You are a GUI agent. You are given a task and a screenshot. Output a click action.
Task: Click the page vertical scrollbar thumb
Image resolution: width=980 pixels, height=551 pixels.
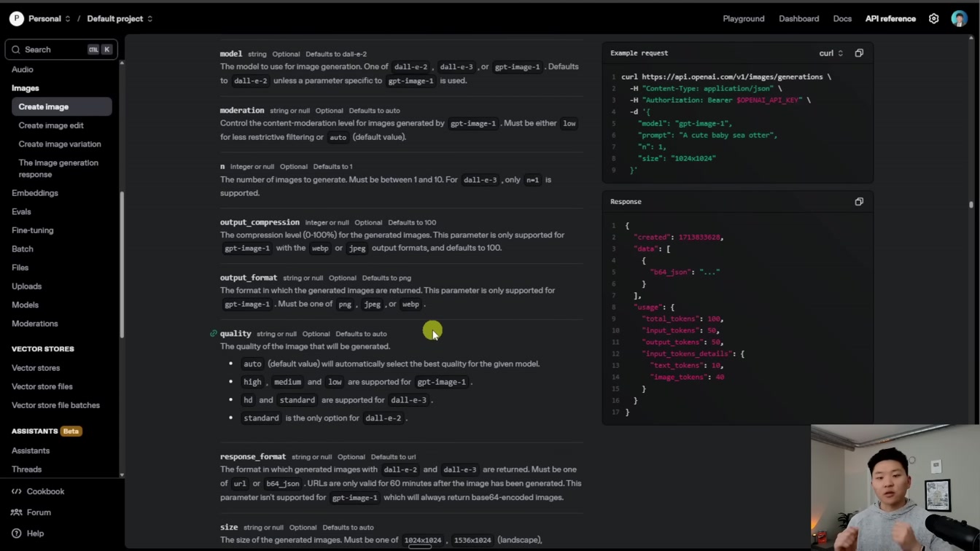tap(971, 205)
